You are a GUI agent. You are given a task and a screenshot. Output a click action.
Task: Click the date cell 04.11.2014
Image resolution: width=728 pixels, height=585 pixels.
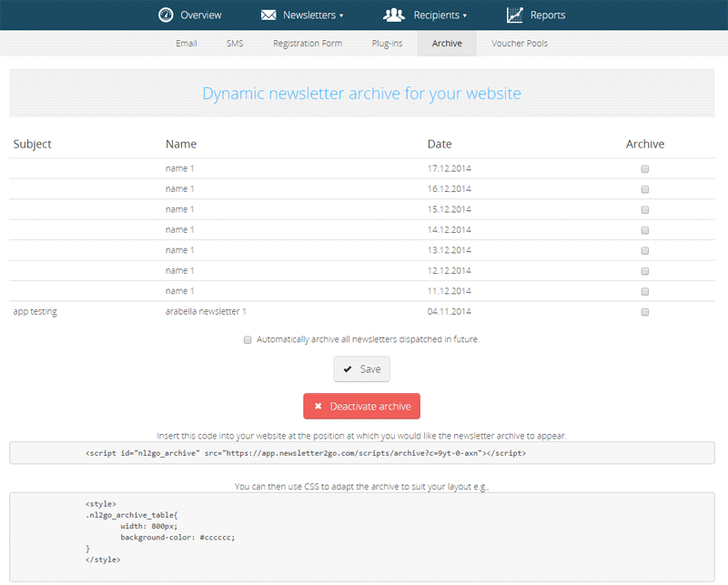449,311
